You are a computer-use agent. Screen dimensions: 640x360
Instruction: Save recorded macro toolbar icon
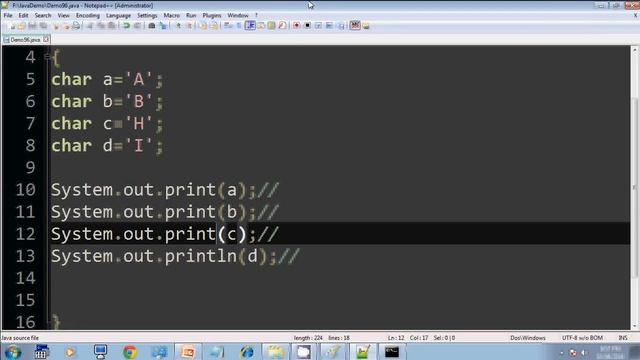pos(341,26)
